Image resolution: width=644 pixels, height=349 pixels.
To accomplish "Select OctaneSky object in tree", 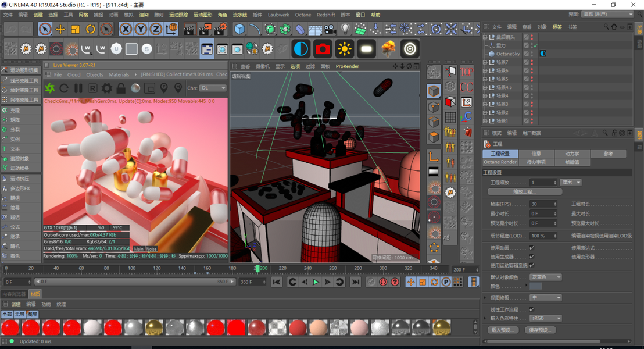I will click(507, 54).
